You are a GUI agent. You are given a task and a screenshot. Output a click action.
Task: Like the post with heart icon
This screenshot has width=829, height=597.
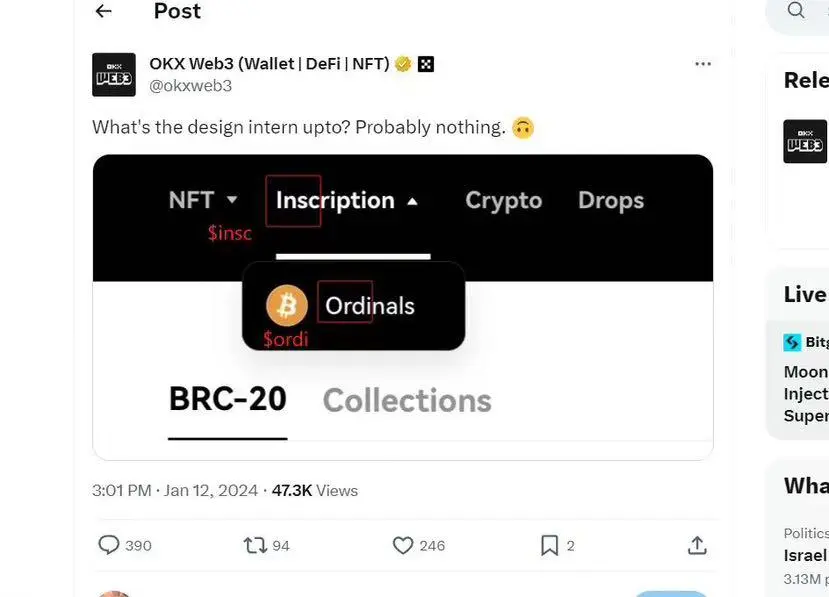403,545
